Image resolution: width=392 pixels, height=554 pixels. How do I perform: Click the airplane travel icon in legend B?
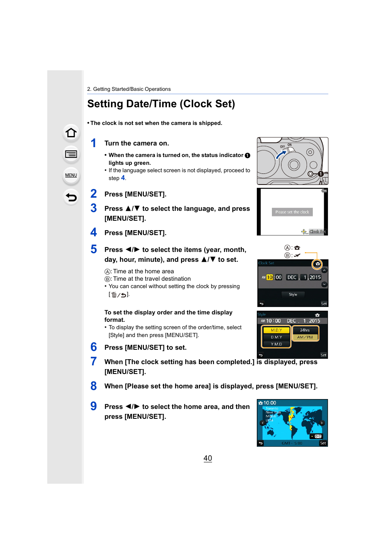coord(297,255)
